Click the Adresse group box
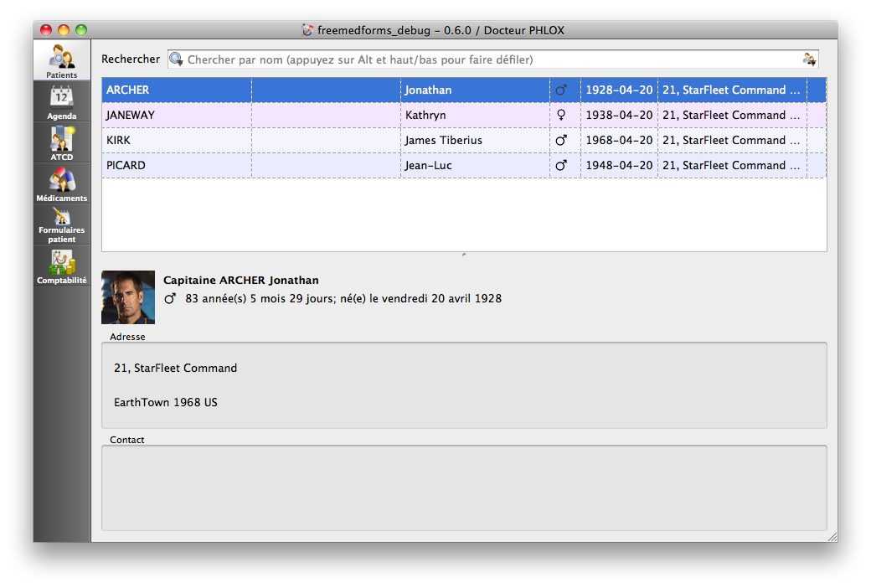 pyautogui.click(x=464, y=384)
